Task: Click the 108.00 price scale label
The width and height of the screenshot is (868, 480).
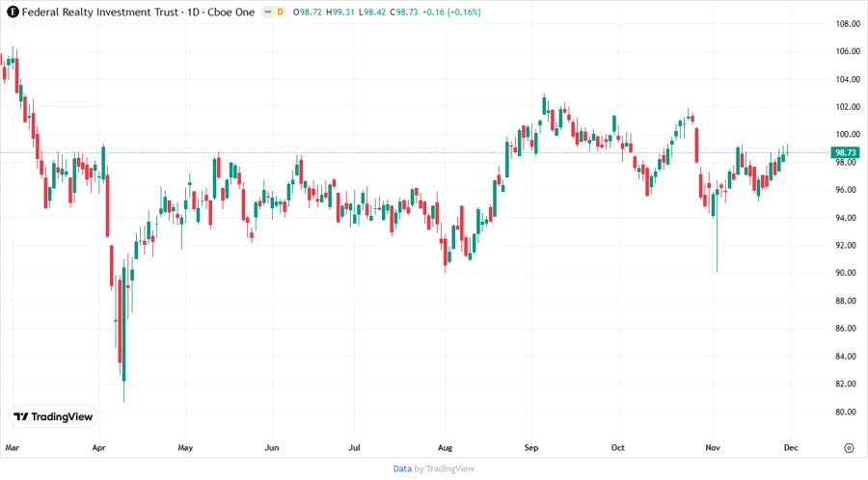Action: click(848, 24)
